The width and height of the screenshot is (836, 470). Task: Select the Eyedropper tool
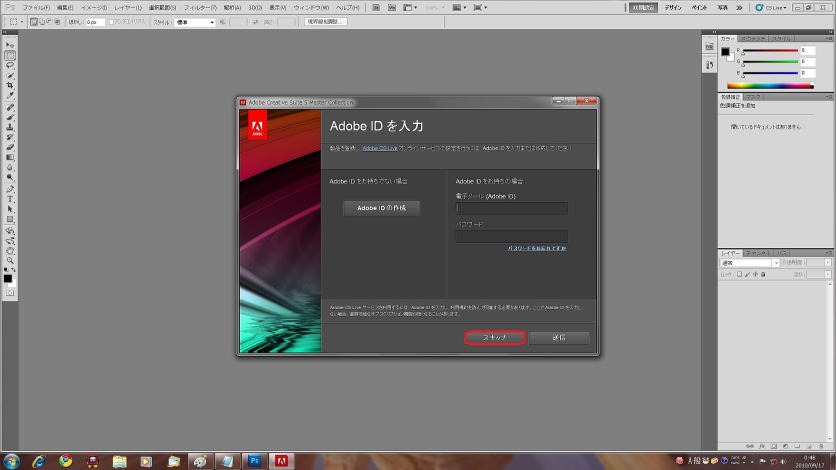click(x=10, y=96)
